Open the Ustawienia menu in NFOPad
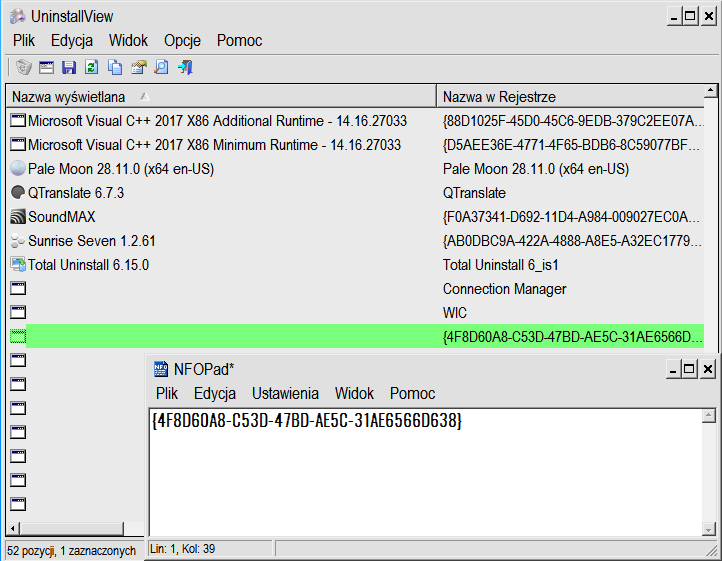Image resolution: width=722 pixels, height=561 pixels. pyautogui.click(x=285, y=393)
